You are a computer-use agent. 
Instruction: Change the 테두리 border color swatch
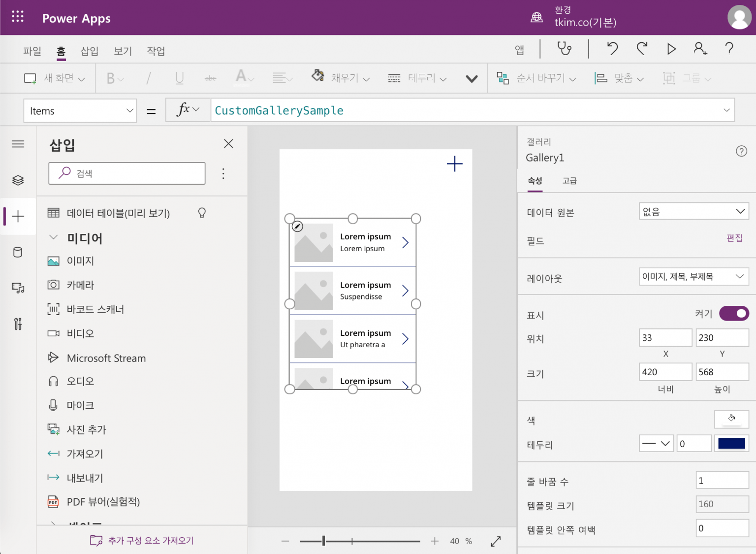tap(731, 443)
